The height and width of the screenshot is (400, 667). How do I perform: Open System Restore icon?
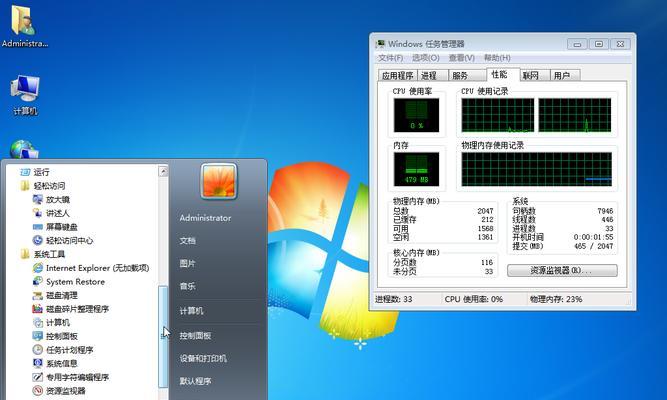[x=38, y=281]
